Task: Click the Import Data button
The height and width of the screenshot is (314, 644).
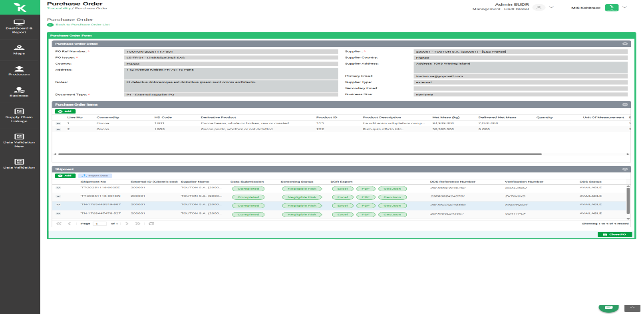Action: [96, 176]
